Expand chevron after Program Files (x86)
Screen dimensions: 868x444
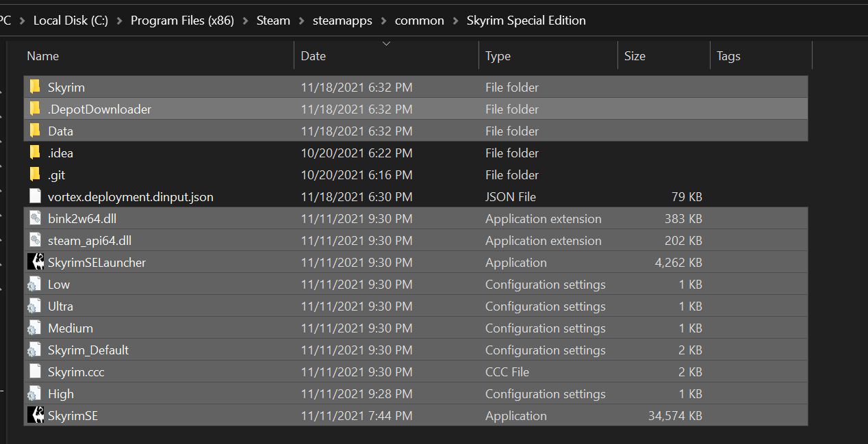pyautogui.click(x=245, y=21)
